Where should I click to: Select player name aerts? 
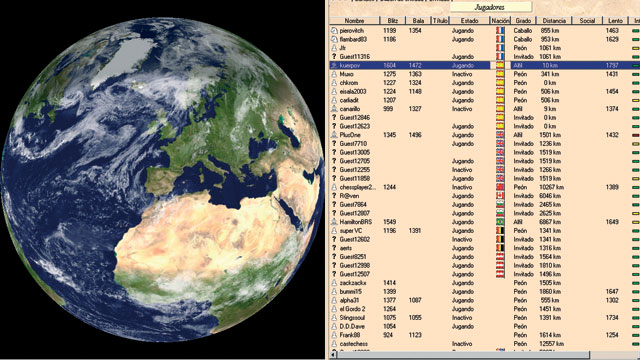tap(346, 248)
